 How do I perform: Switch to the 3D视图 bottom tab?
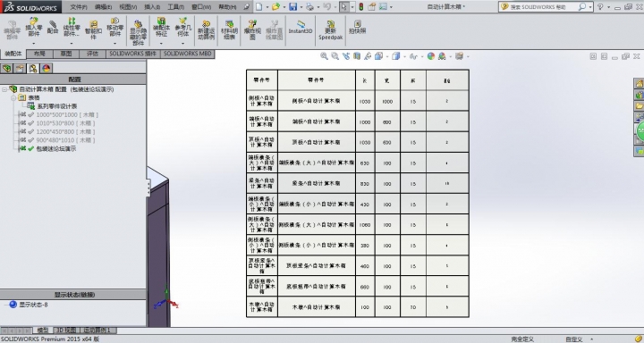pyautogui.click(x=65, y=330)
